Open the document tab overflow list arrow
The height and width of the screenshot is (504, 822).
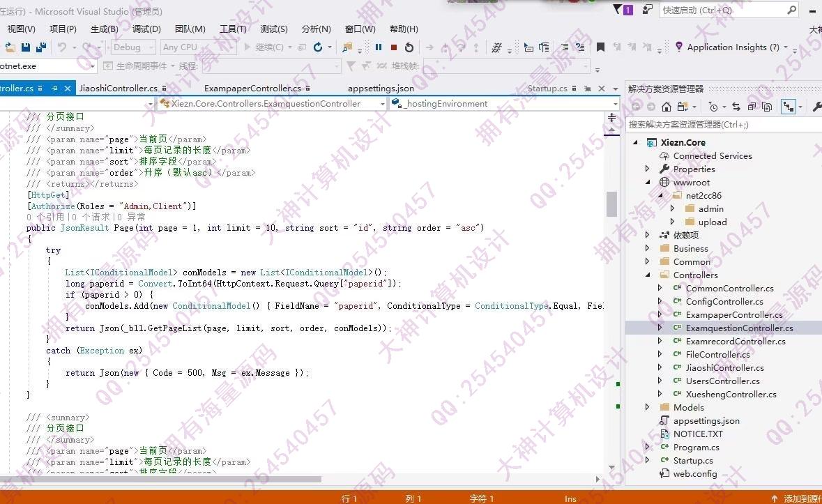(x=616, y=89)
